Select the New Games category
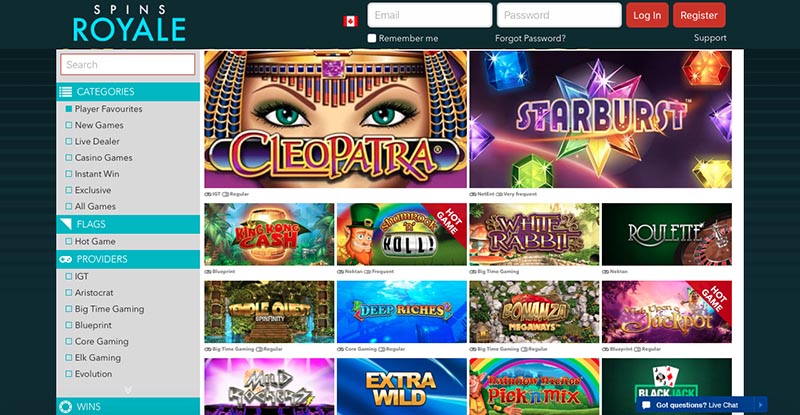The image size is (800, 415). point(99,125)
